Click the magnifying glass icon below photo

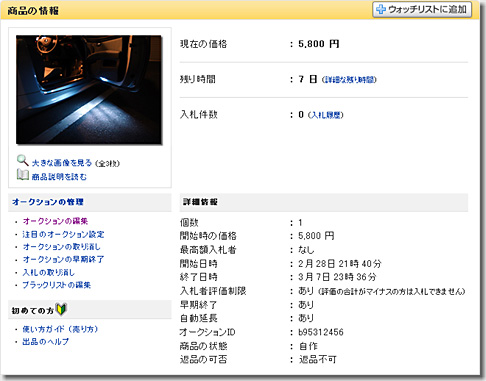click(x=23, y=161)
